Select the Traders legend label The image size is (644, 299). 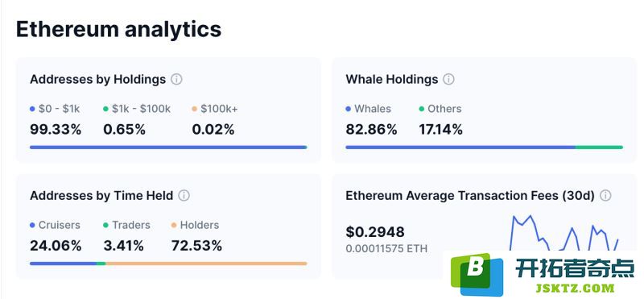click(131, 226)
